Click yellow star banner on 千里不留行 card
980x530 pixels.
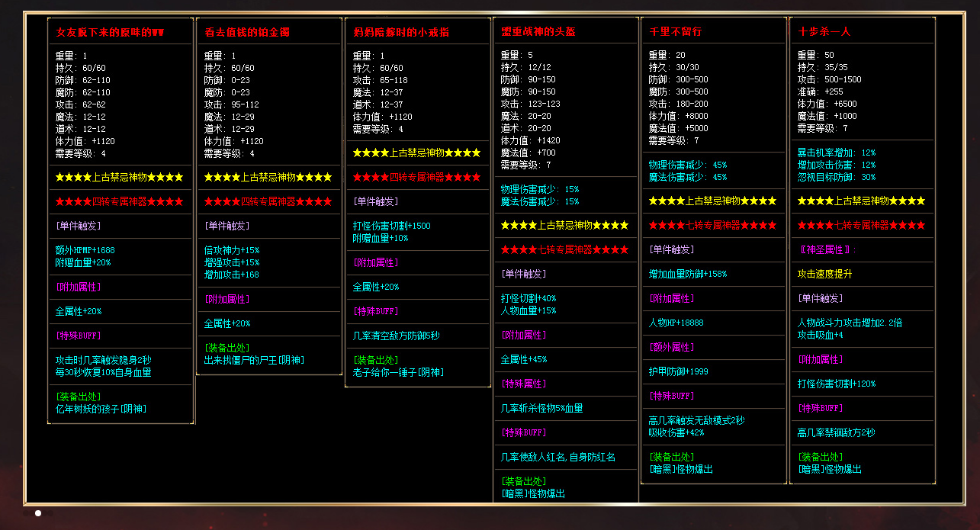click(712, 201)
